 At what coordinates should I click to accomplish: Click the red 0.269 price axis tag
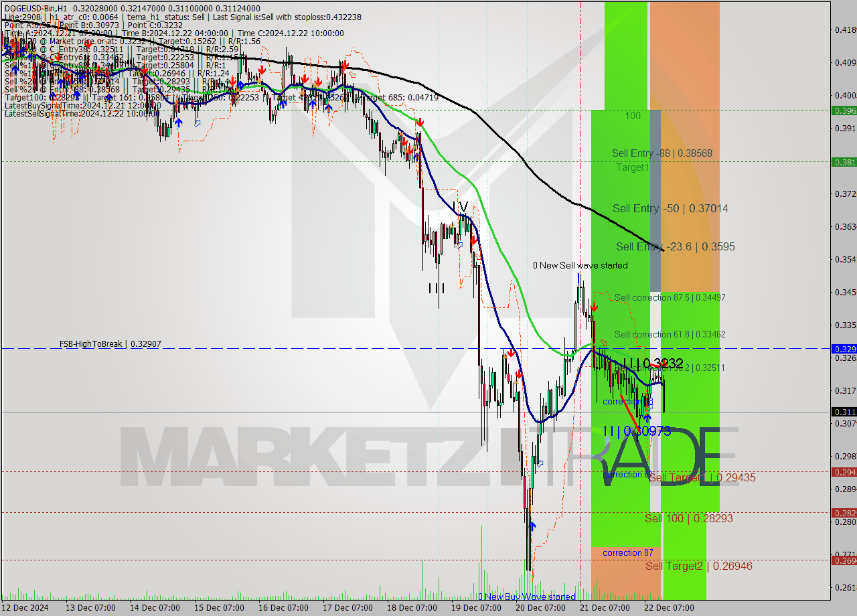coord(844,560)
